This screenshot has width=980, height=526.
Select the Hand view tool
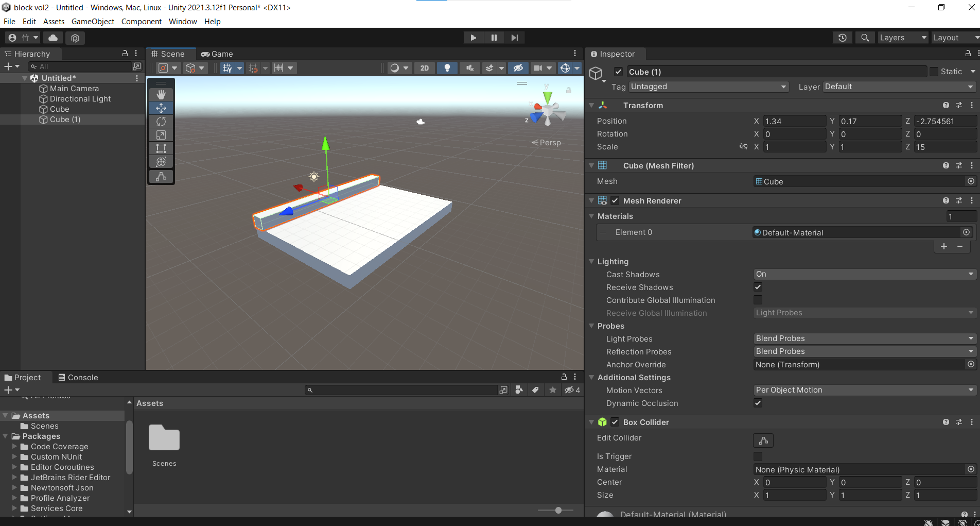[x=161, y=95]
